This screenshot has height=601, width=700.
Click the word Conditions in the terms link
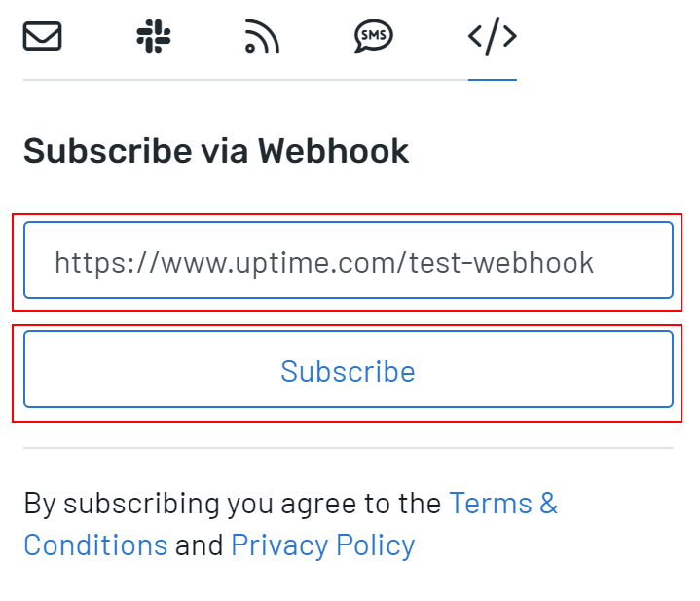[95, 545]
